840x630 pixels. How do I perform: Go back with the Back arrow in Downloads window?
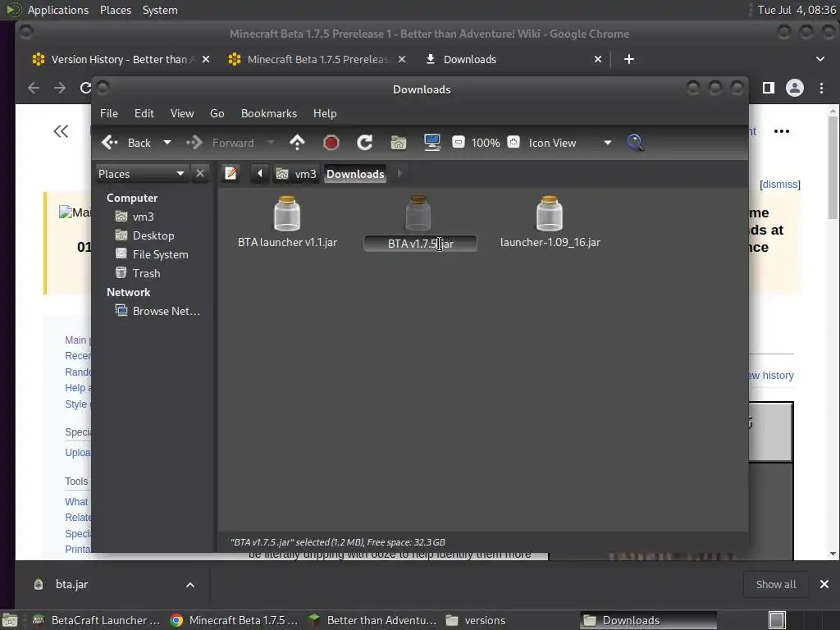coord(126,143)
